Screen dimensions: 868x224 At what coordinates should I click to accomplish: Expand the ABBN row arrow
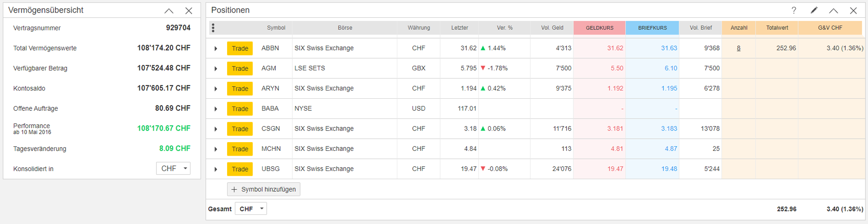tap(216, 49)
